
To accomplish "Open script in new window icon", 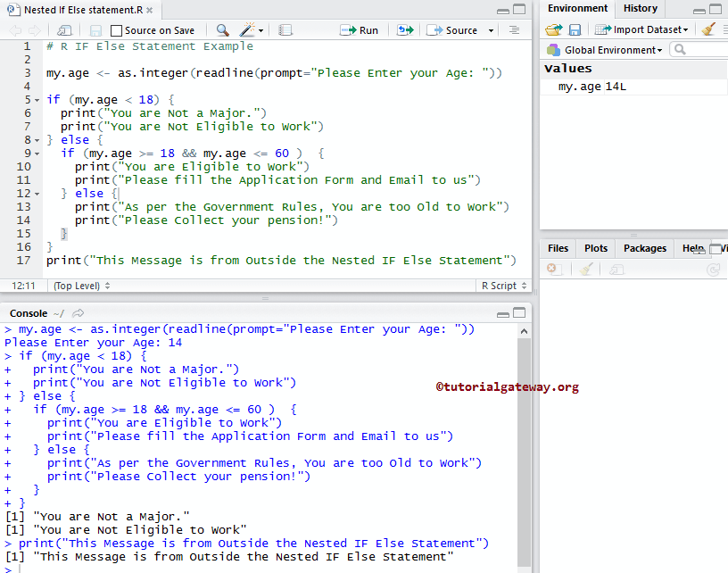I will [x=62, y=29].
